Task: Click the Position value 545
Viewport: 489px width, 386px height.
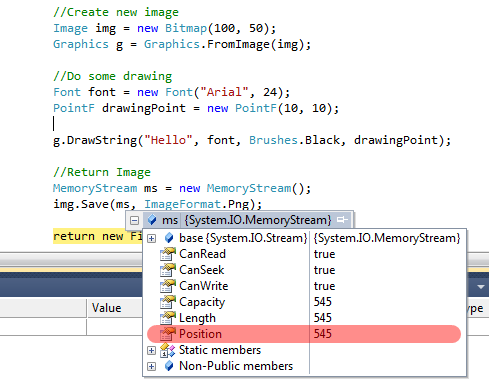Action: pyautogui.click(x=323, y=334)
